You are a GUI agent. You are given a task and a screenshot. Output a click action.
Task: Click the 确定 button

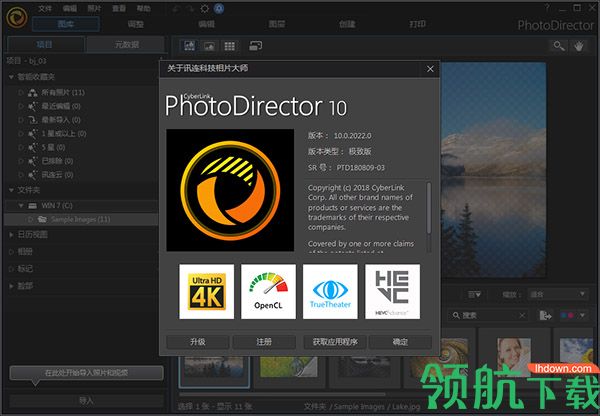tap(400, 342)
